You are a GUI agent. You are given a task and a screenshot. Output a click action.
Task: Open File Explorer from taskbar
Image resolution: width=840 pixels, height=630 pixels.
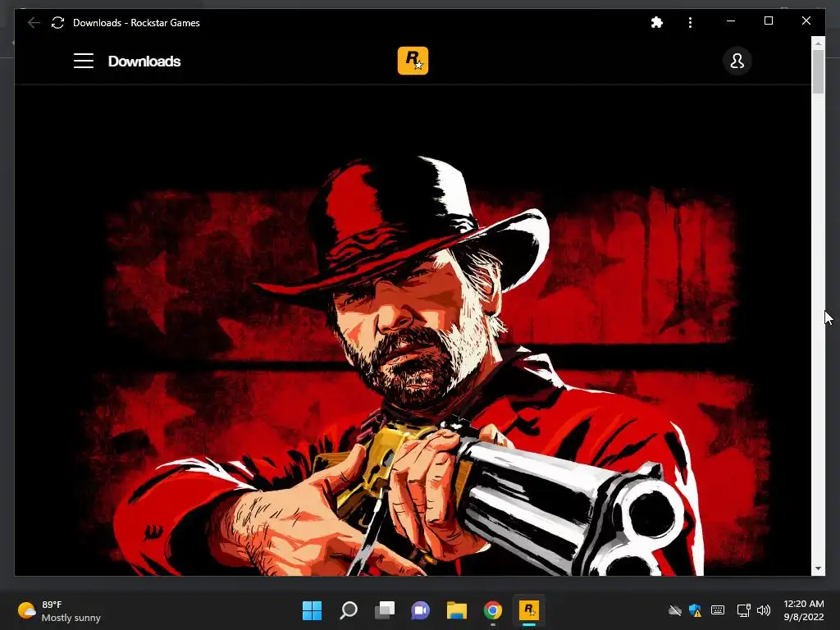point(457,610)
